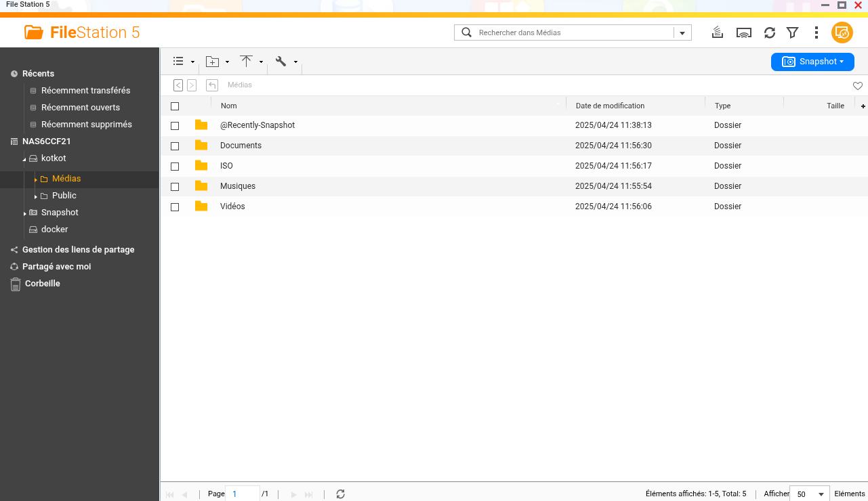Open the search options dropdown arrow

(x=682, y=32)
